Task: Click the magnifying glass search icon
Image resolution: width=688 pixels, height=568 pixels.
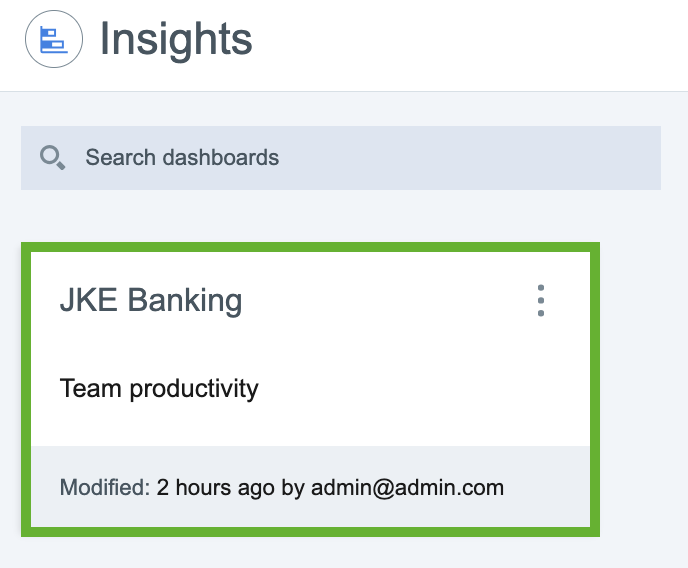Action: pyautogui.click(x=53, y=158)
